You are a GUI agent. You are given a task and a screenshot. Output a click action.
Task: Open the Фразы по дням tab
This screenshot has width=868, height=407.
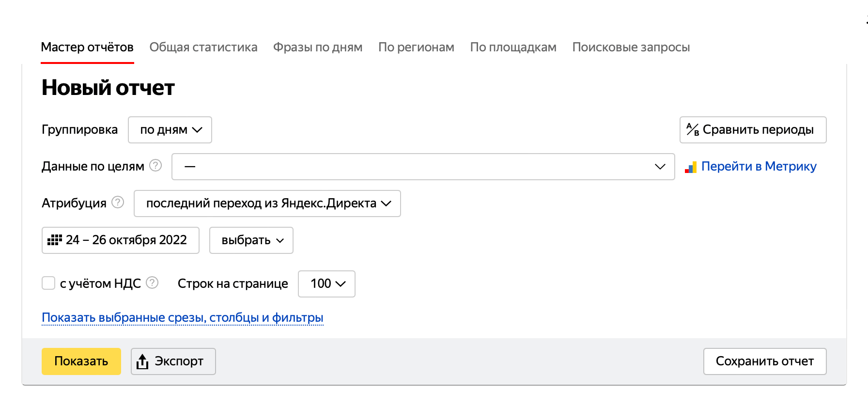[317, 47]
